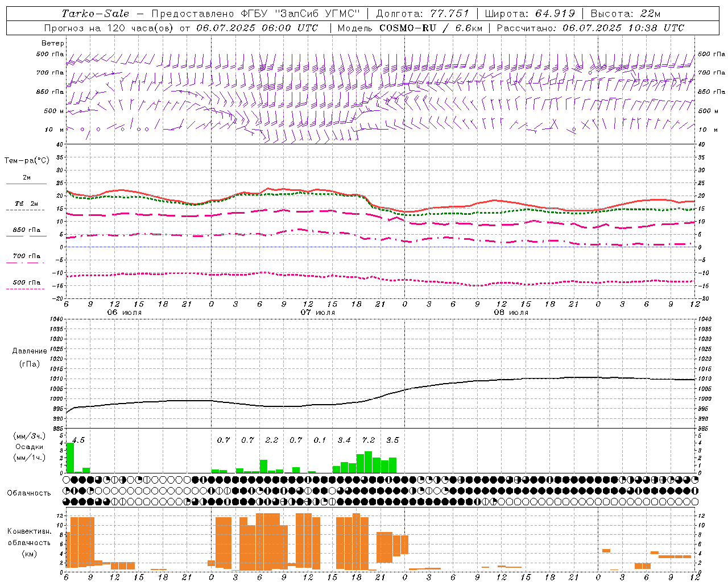Click the Прогноз на 120 часа(ов) text
The width and height of the screenshot is (728, 582).
pyautogui.click(x=110, y=28)
